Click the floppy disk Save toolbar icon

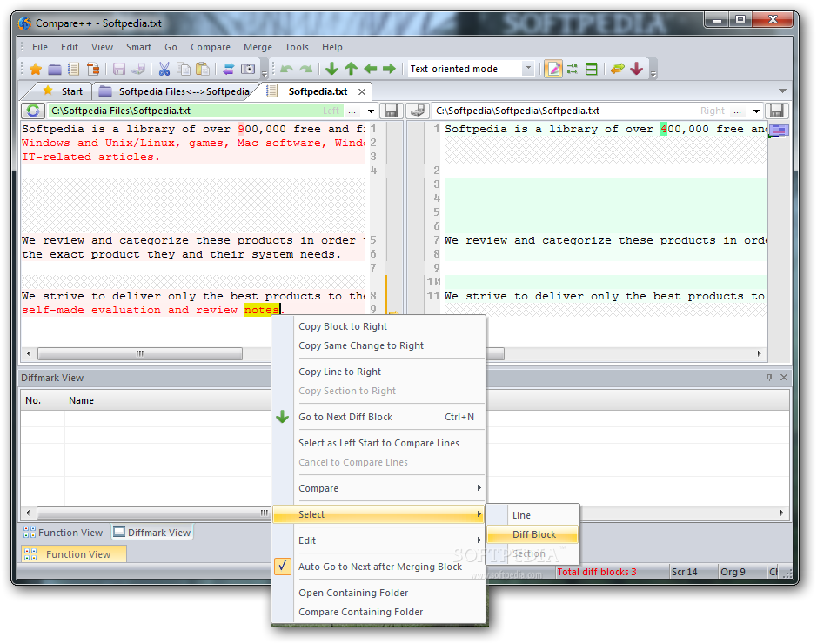click(119, 69)
